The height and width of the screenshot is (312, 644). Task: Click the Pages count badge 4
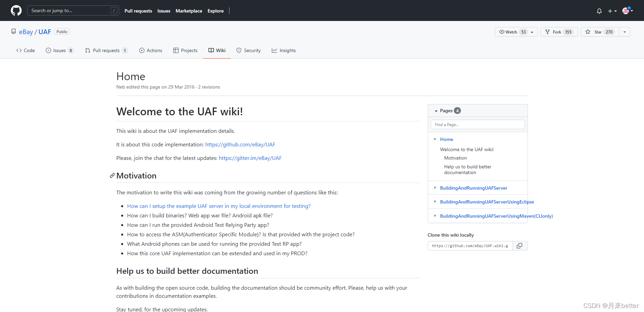pyautogui.click(x=457, y=111)
